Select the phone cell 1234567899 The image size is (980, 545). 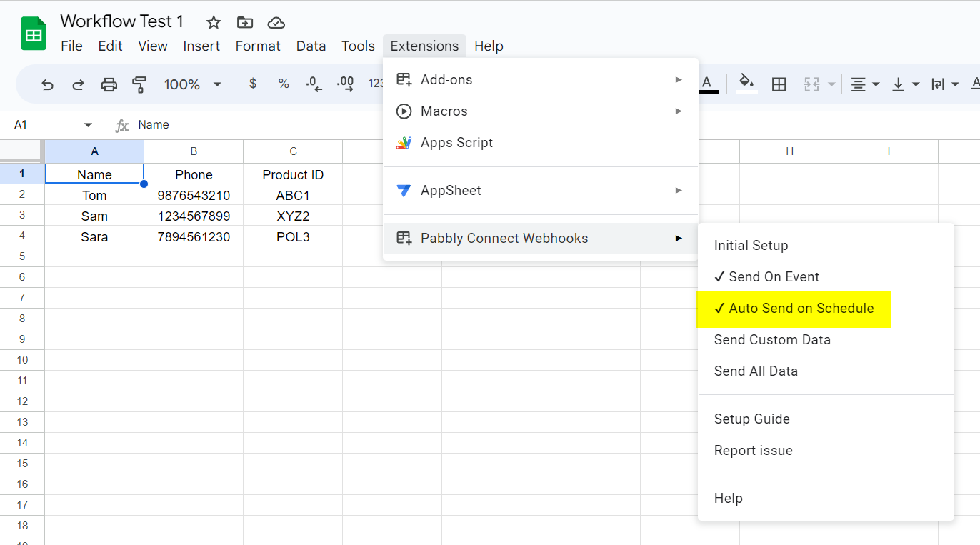194,216
